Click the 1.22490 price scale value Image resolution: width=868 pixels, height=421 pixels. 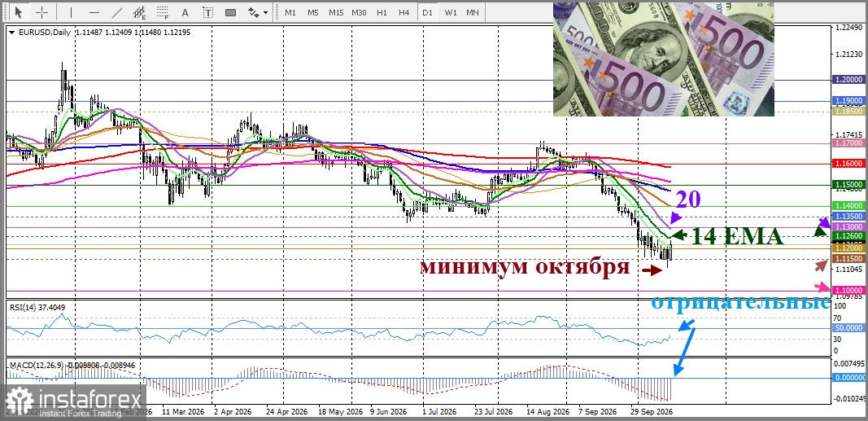click(848, 27)
